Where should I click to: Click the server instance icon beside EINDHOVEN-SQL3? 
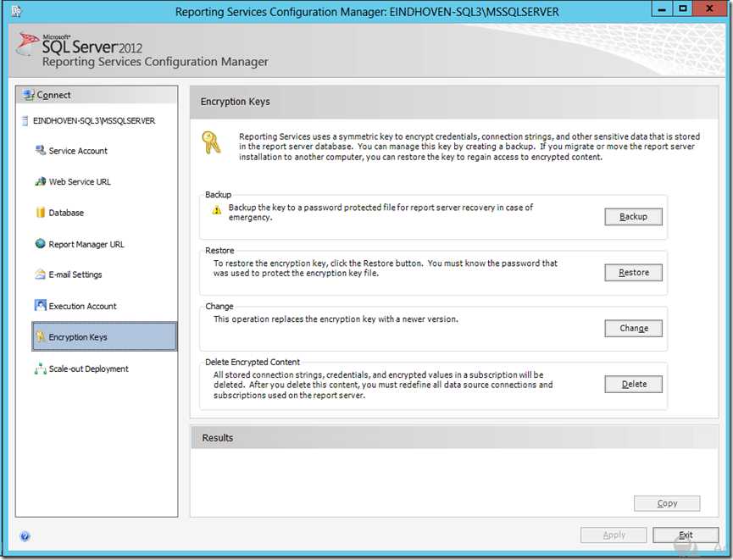[25, 121]
